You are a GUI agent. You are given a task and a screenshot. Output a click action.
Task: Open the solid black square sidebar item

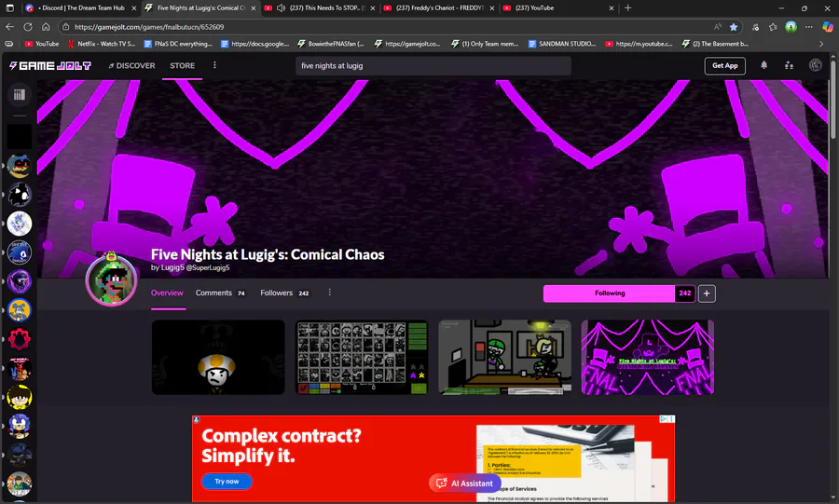(20, 137)
